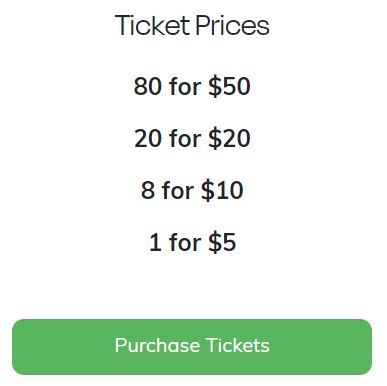The height and width of the screenshot is (386, 387).
Task: Click the word for in the 80 for $50 line
Action: click(x=185, y=86)
